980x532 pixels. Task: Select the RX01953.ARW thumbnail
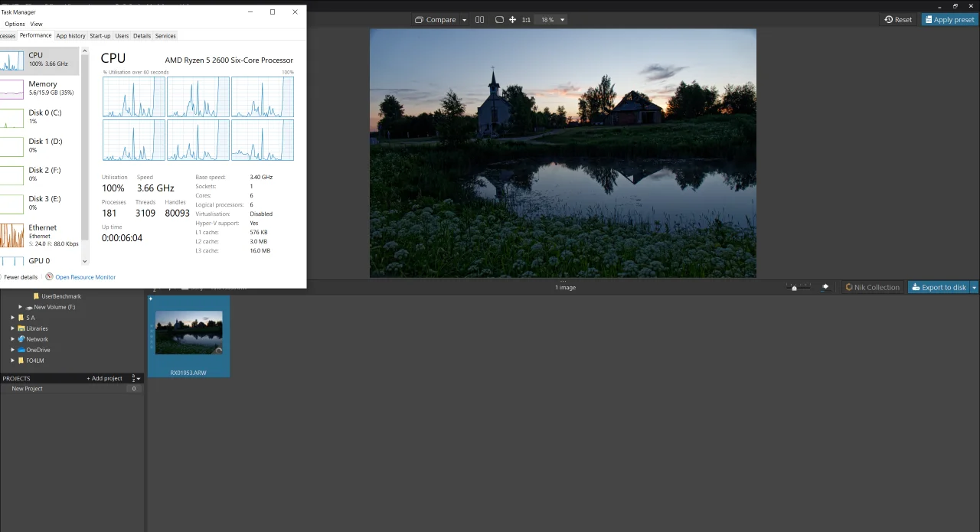[188, 336]
